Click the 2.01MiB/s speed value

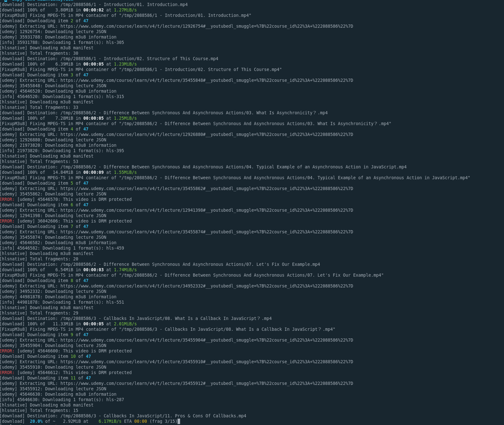(125, 324)
